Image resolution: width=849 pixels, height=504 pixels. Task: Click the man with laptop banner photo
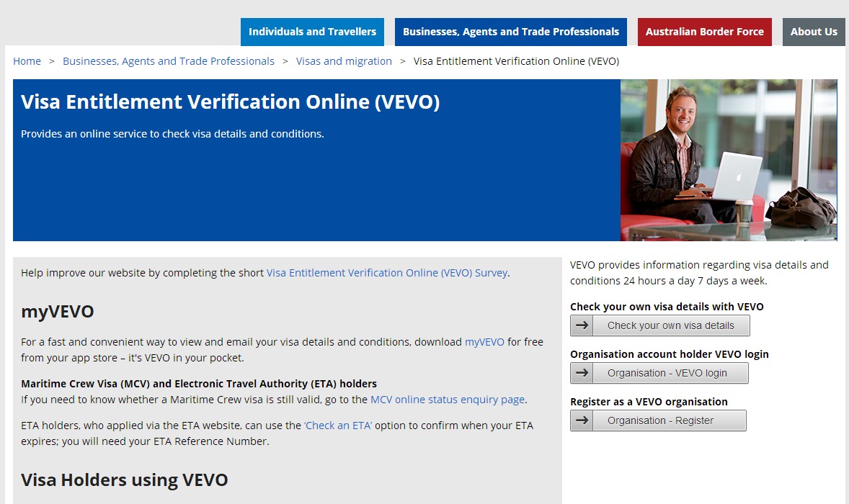(729, 160)
